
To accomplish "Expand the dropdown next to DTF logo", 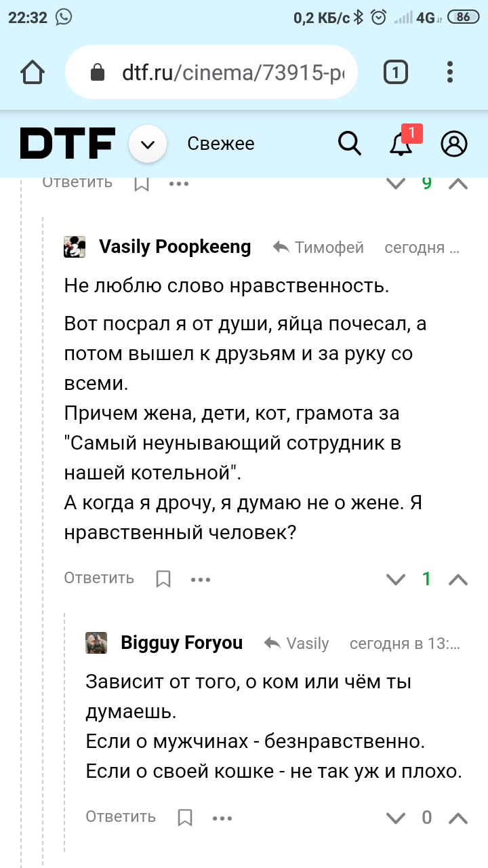I will [x=148, y=144].
